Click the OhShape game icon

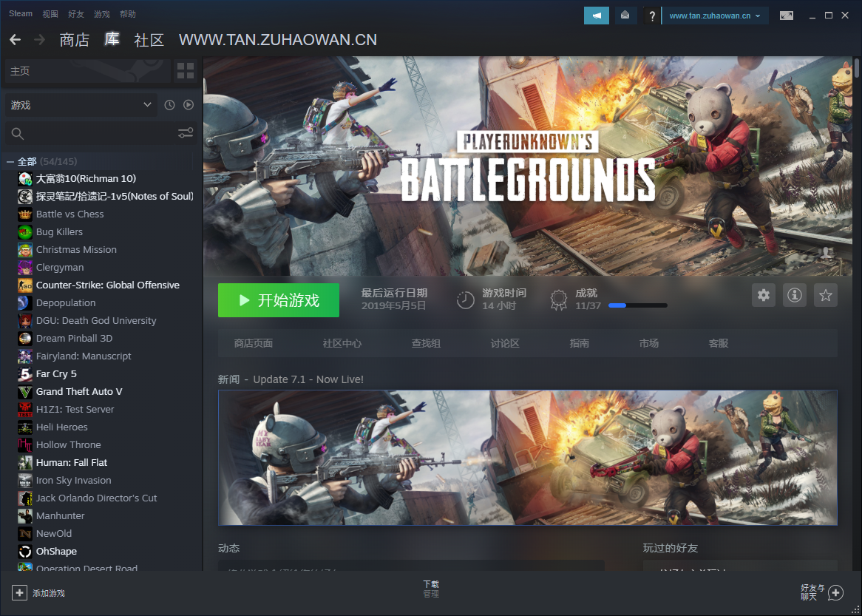click(24, 551)
